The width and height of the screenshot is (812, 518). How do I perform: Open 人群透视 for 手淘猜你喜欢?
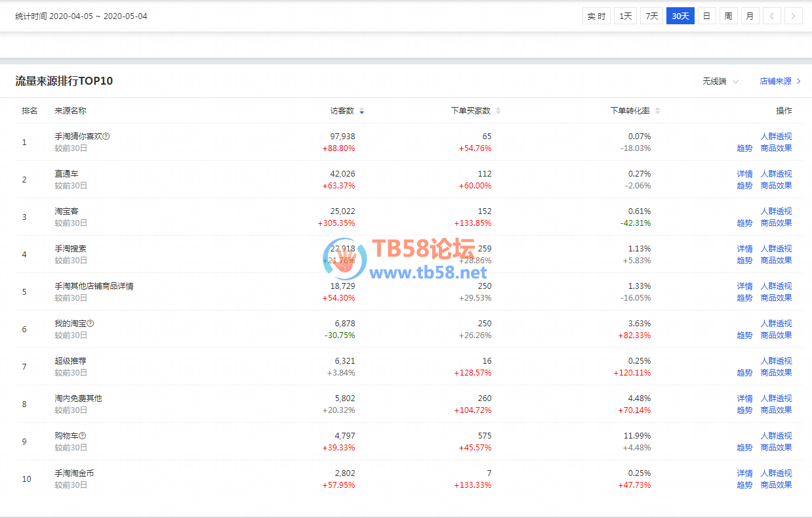click(x=776, y=137)
